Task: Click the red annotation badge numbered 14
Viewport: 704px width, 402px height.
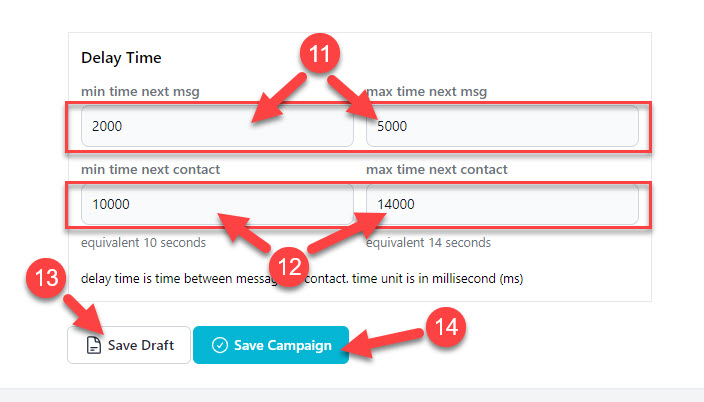Action: coord(446,327)
